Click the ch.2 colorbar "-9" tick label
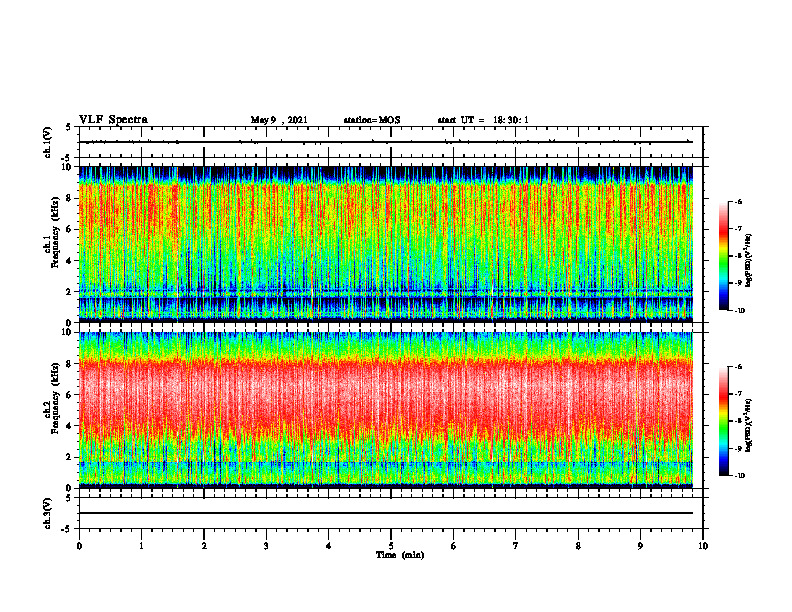This screenshot has height=612, width=792. click(738, 448)
